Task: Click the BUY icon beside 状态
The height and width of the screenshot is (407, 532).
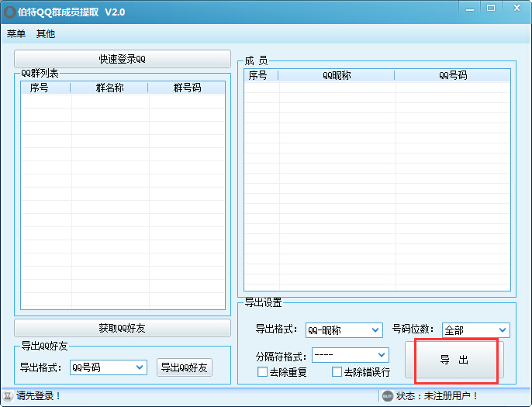Action: [x=388, y=396]
